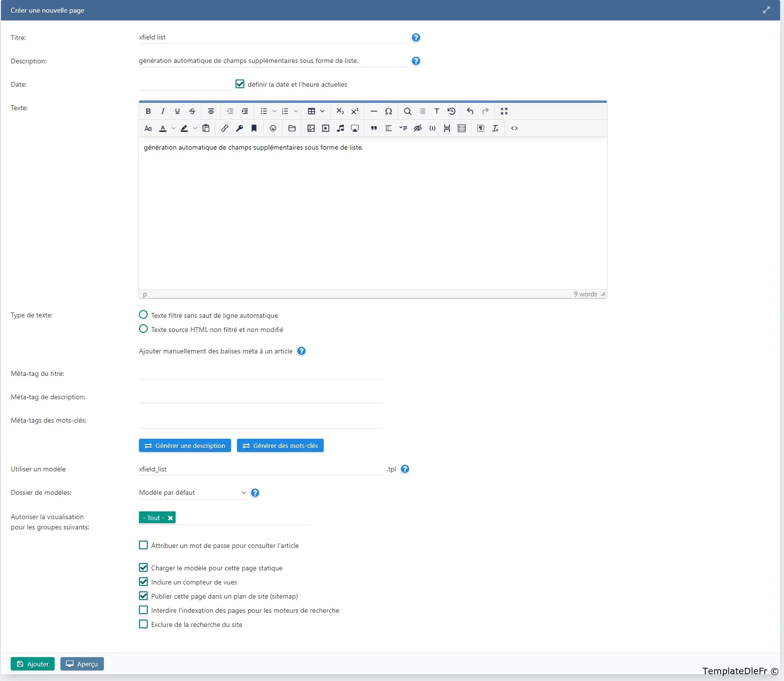Click the undo arrow in the toolbar
The width and height of the screenshot is (784, 681).
[x=470, y=111]
